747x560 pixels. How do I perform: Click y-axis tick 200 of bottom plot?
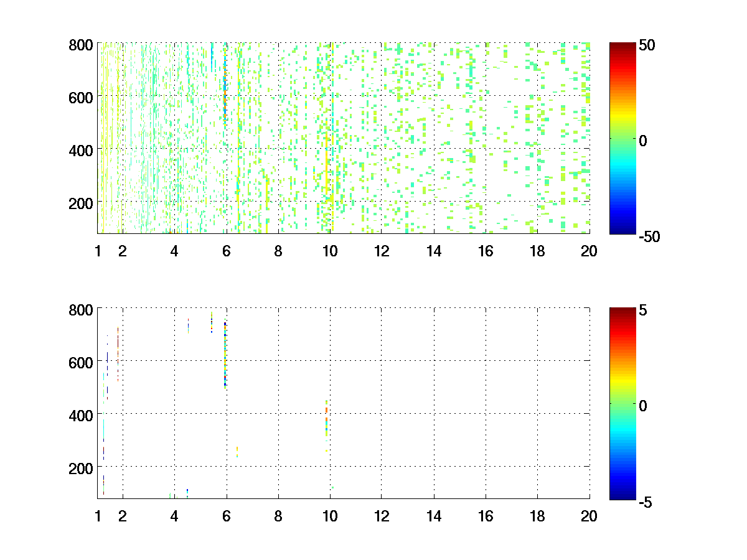pyautogui.click(x=82, y=467)
